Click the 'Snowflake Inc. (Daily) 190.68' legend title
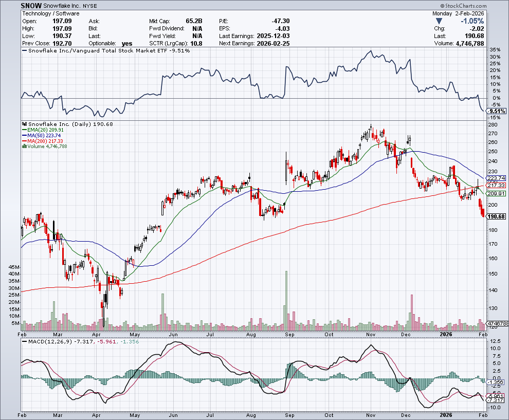This screenshot has height=420, width=509. [x=70, y=124]
